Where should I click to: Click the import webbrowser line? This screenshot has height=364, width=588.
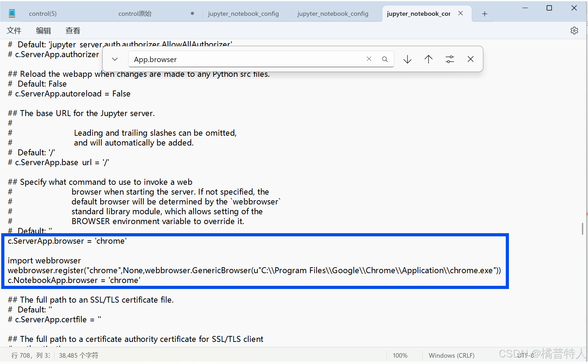point(44,261)
